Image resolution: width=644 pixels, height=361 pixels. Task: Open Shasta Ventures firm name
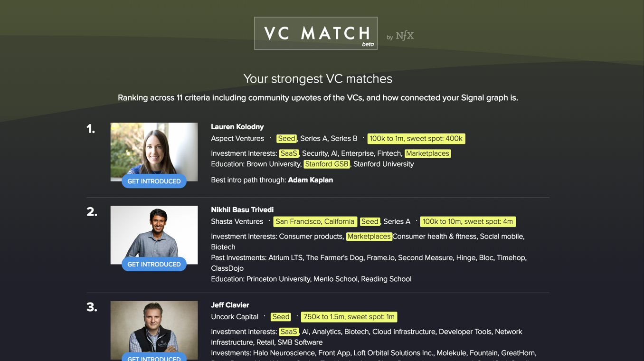pos(237,221)
